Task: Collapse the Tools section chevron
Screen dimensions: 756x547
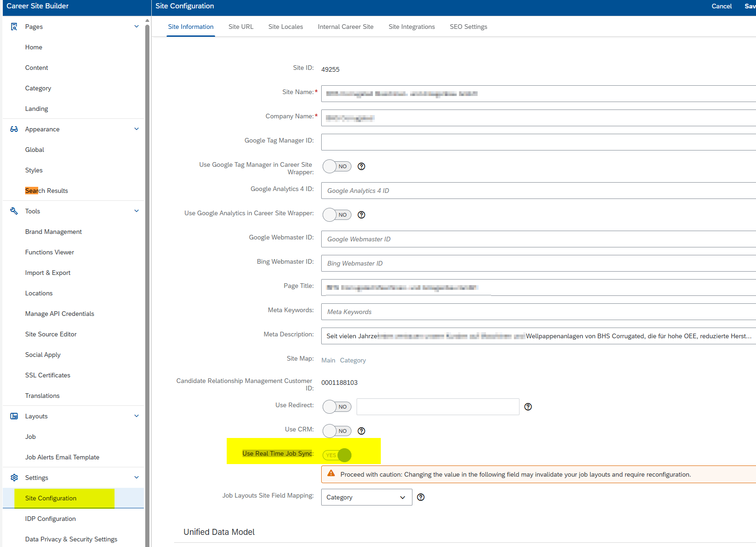Action: coord(136,211)
